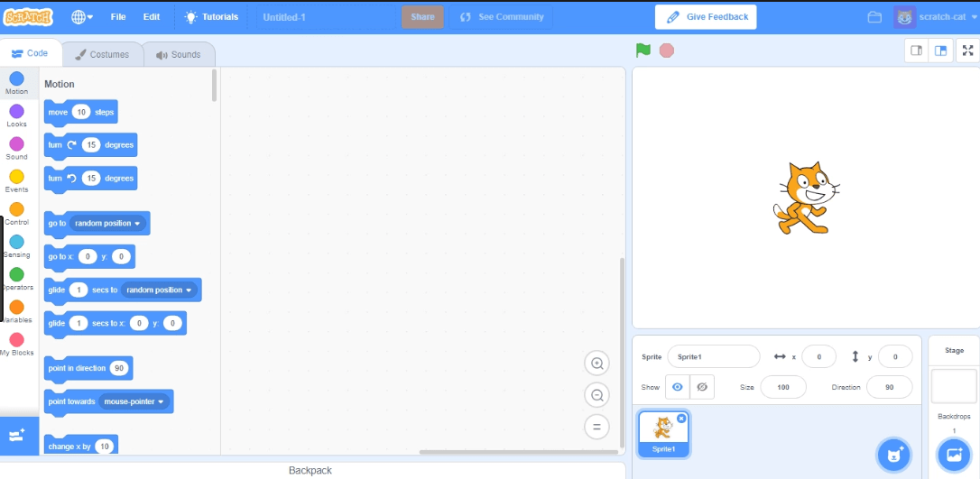Select the Sensing category

tap(17, 246)
